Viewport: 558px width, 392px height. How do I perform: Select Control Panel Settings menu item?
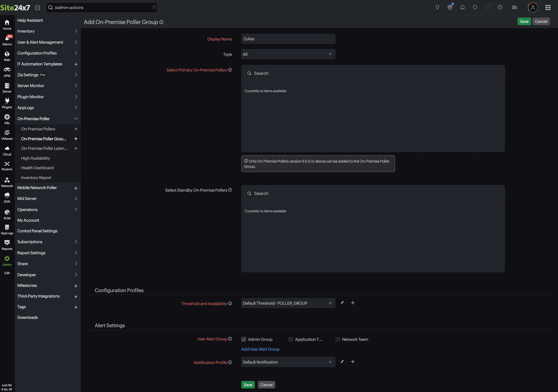(x=37, y=231)
